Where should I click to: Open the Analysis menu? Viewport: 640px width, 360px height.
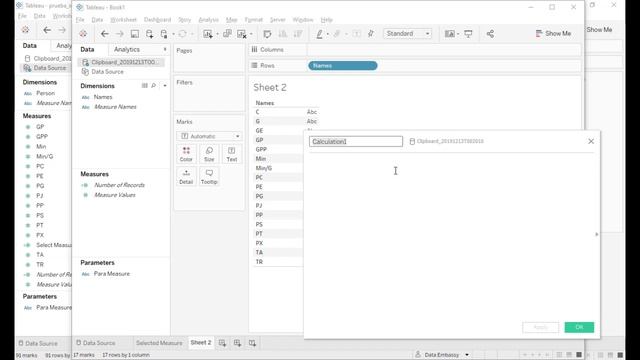click(x=208, y=20)
